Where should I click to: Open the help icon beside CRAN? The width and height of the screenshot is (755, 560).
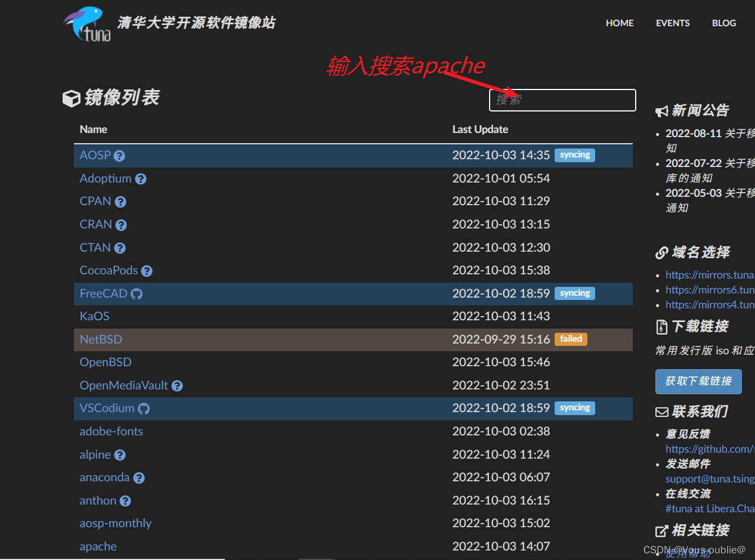coord(121,225)
